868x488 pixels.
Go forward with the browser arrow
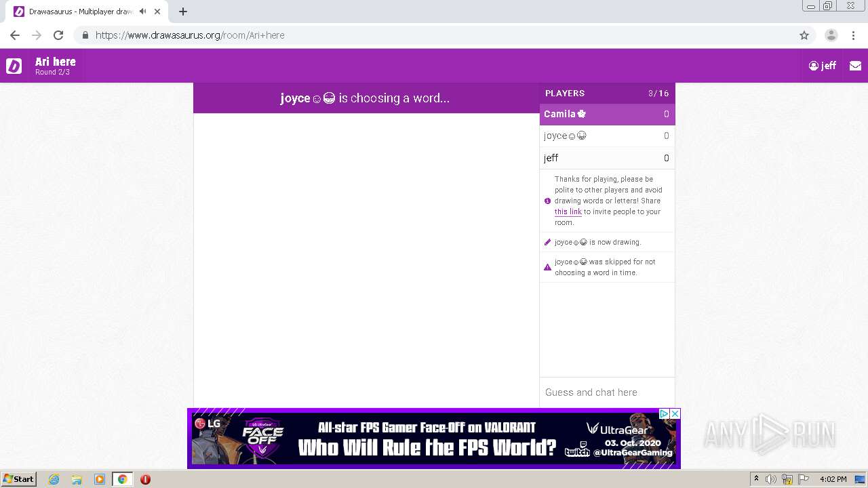(37, 35)
